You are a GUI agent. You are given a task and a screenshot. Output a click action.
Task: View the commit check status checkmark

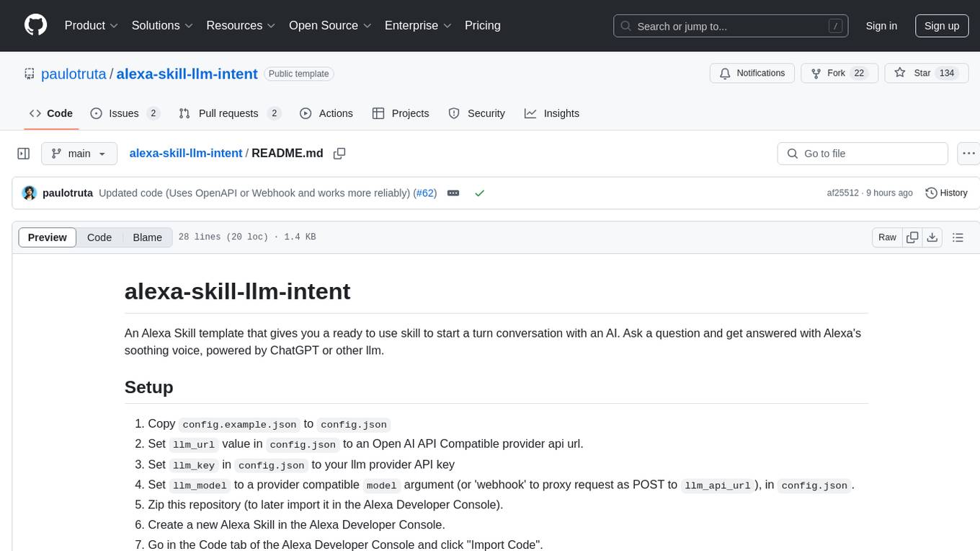[480, 193]
